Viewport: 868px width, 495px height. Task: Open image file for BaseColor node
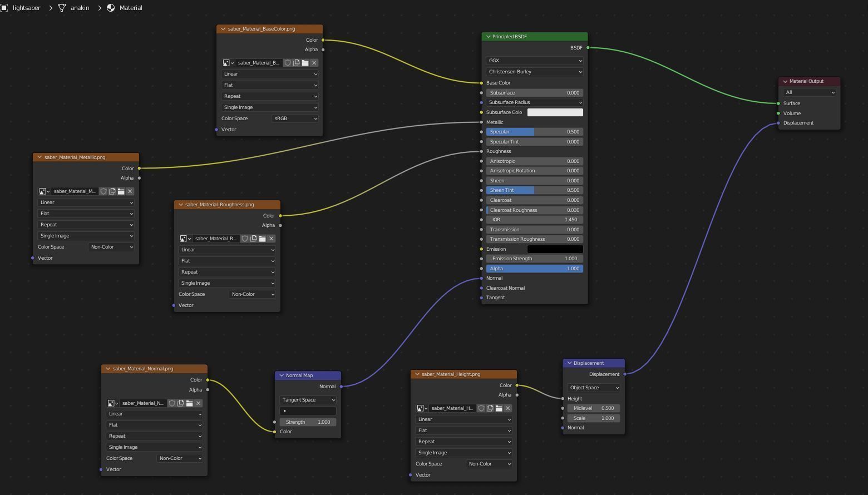click(305, 63)
